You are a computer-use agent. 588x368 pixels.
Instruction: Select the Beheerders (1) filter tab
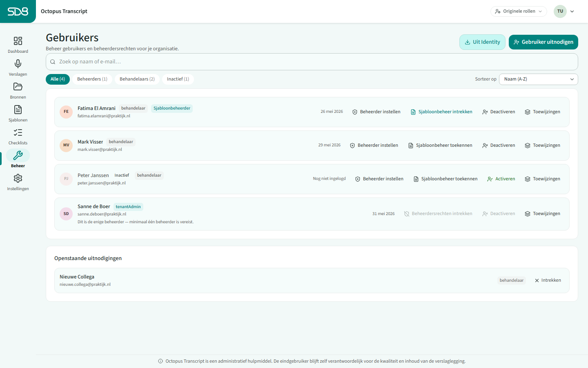[x=92, y=79]
